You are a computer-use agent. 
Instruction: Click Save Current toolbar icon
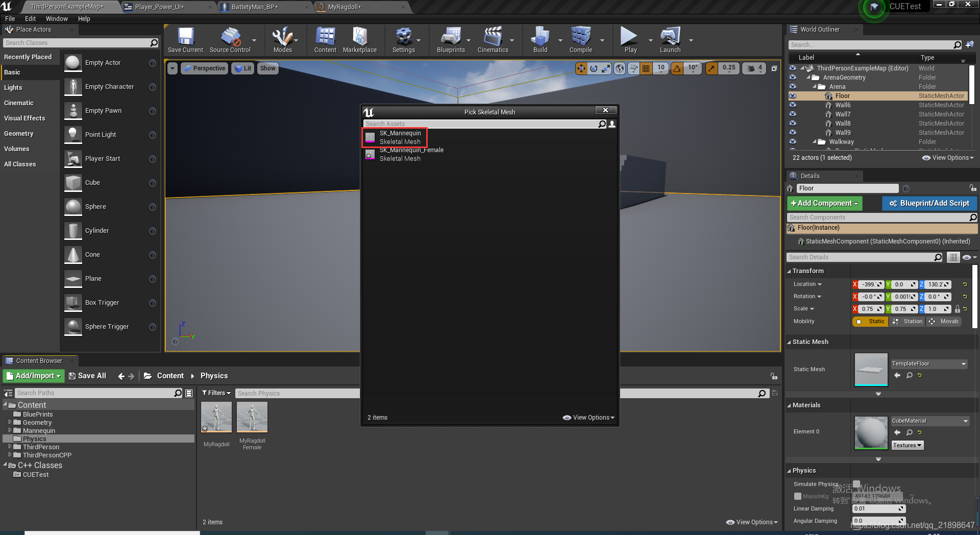(x=185, y=40)
